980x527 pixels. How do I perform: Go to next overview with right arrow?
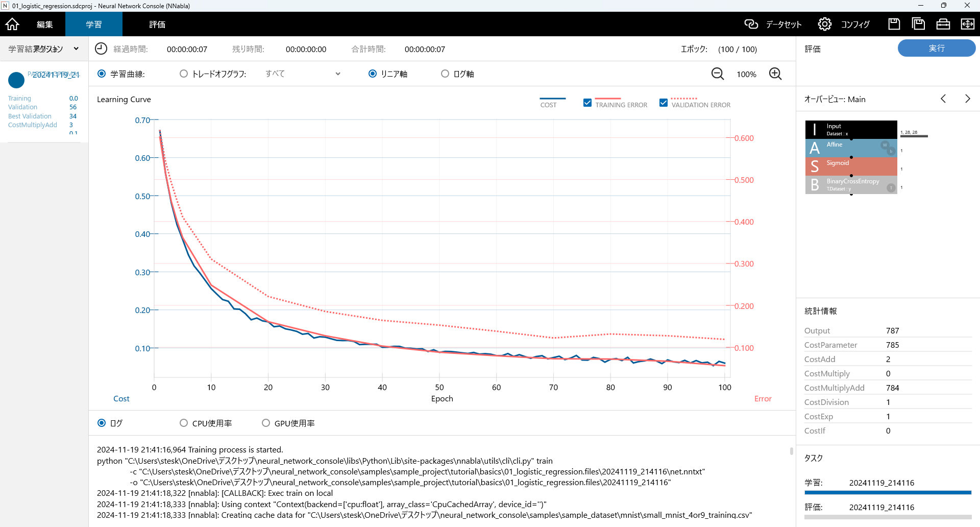pos(967,99)
